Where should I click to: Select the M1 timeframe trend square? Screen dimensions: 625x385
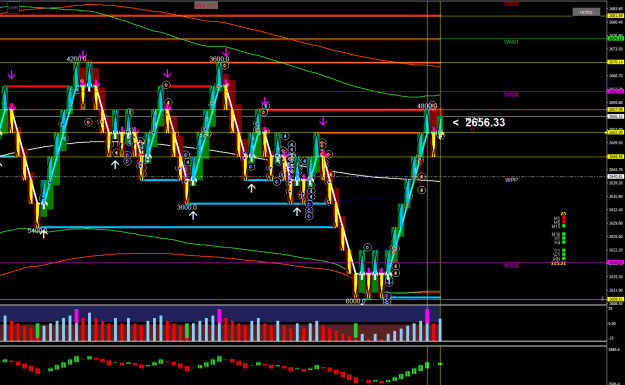[564, 218]
